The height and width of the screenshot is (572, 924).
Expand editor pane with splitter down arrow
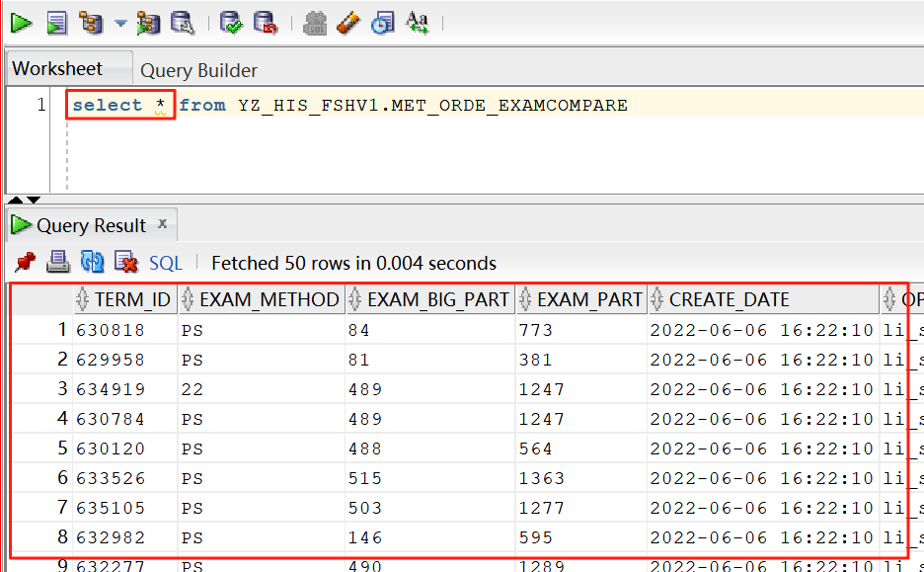(x=33, y=201)
